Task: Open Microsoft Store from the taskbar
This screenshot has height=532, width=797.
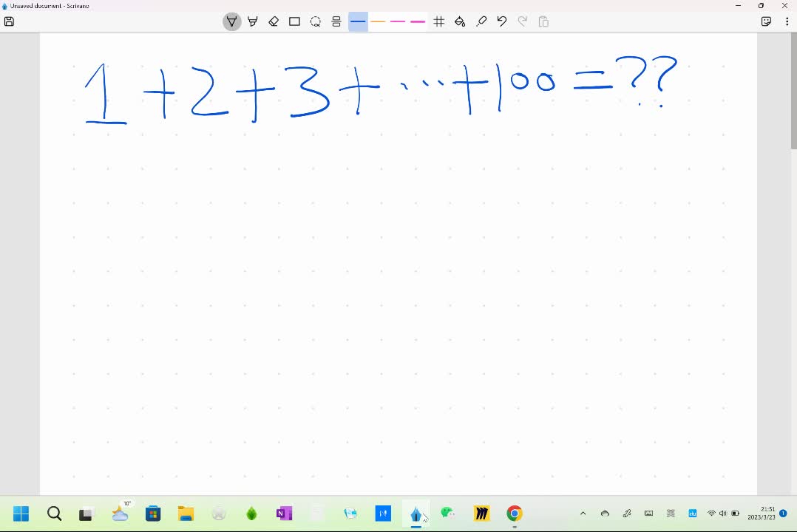Action: (x=153, y=514)
